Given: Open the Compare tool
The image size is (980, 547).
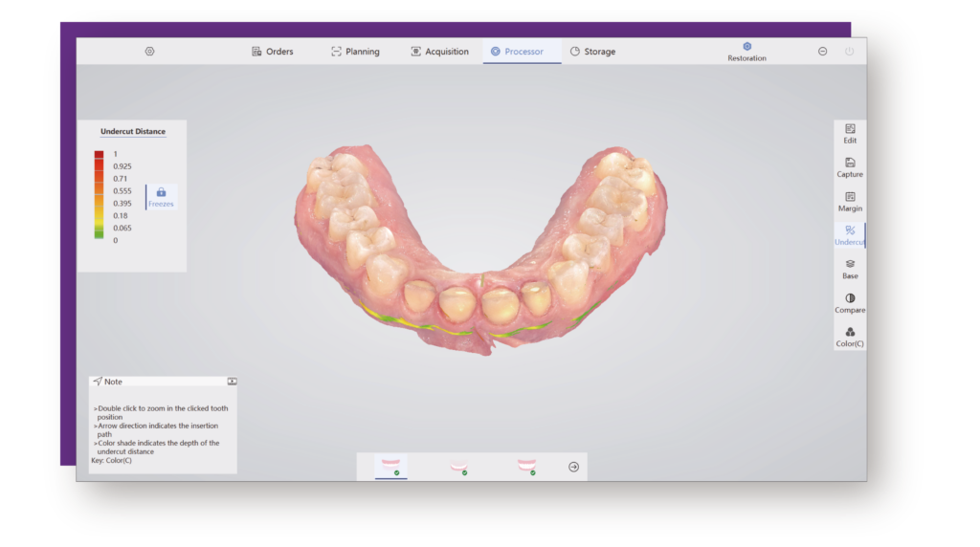Looking at the screenshot, I should 850,303.
